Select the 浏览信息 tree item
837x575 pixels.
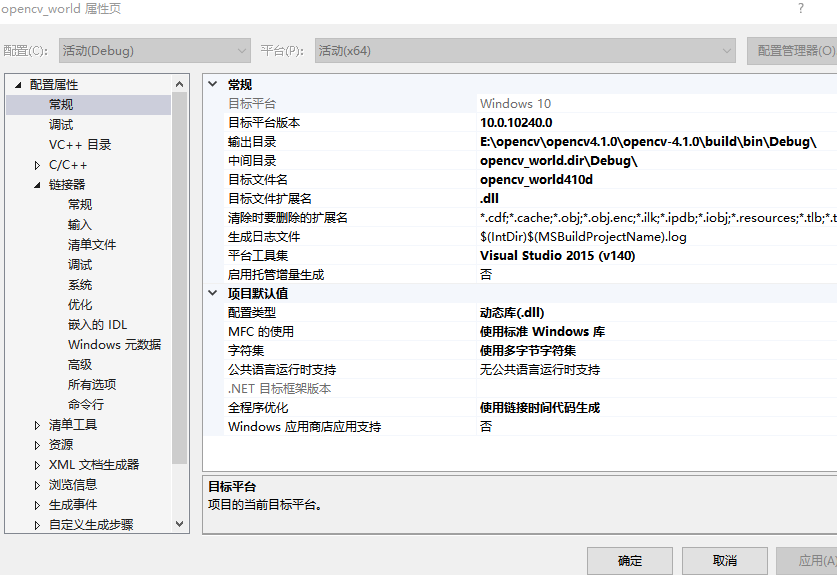point(73,485)
